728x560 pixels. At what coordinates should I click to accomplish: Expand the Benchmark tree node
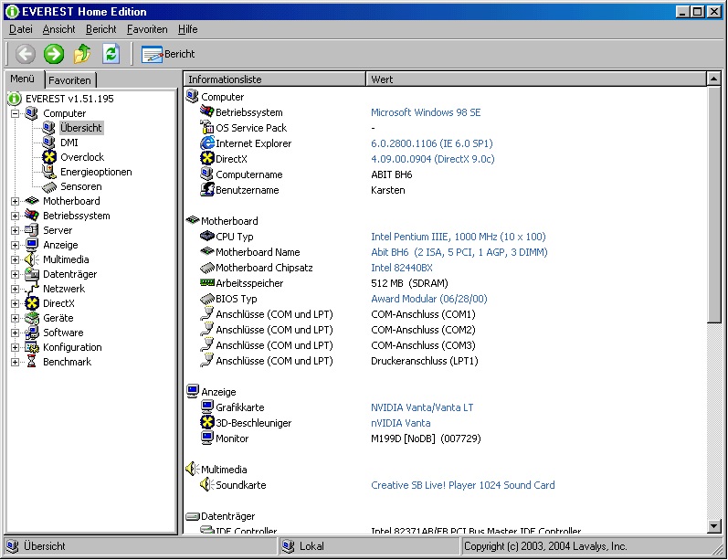(15, 362)
